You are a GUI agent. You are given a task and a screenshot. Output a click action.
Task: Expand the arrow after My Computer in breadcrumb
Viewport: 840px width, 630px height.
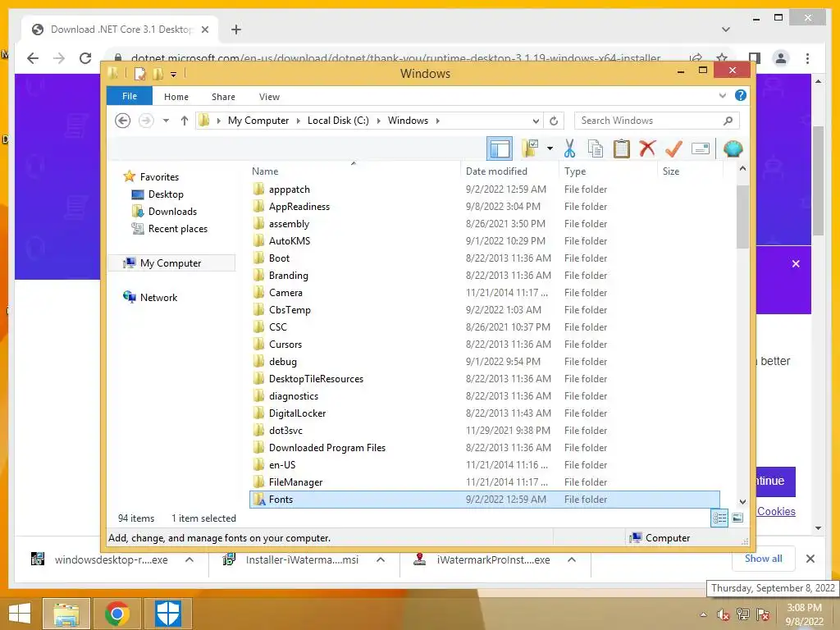pyautogui.click(x=299, y=121)
